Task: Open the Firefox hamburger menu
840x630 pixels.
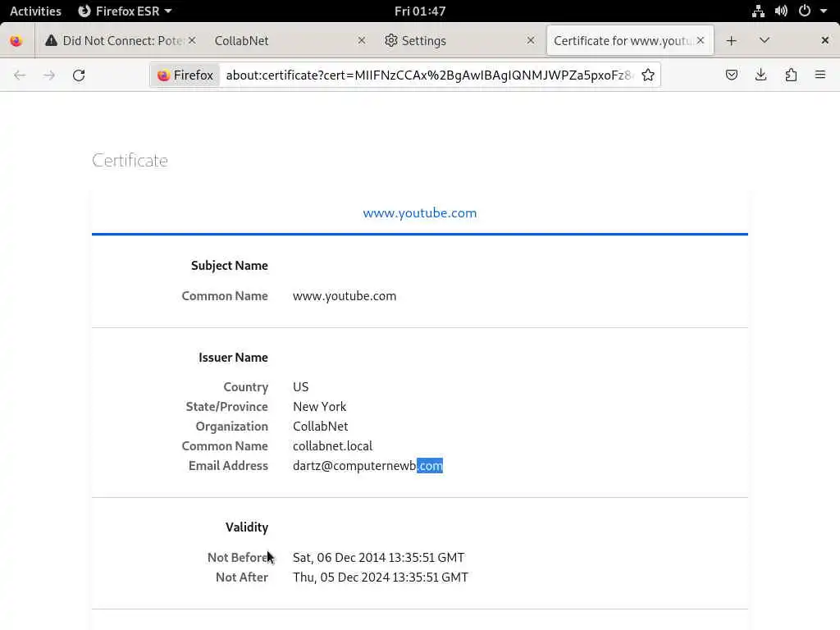Action: 820,75
